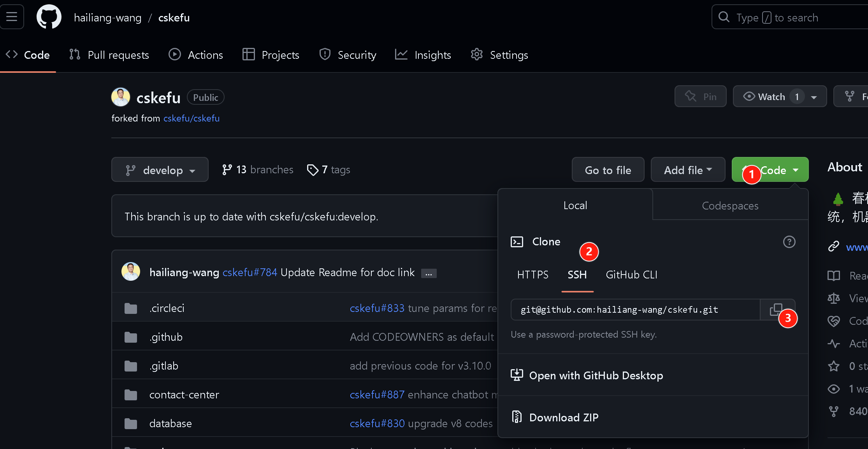Follow the cskefu/cskefu forked-from link
Screen dimensions: 868x449
[x=192, y=118]
